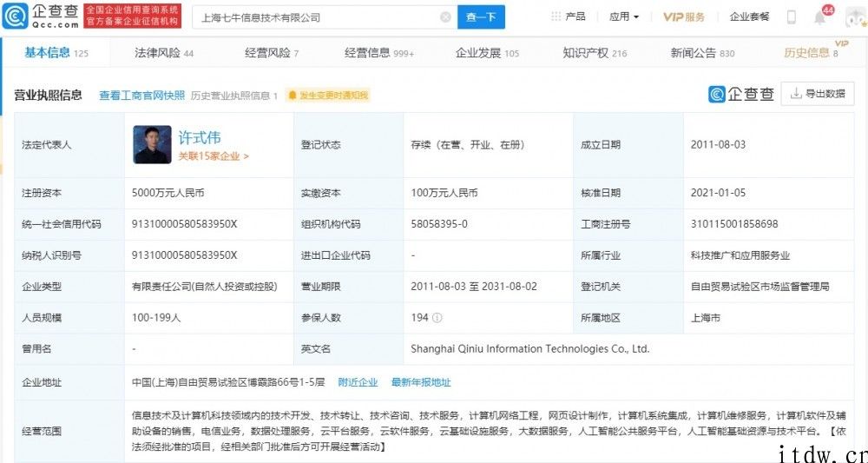Select 组织机构代码 value 58058395-0
868x463 pixels.
tap(439, 224)
